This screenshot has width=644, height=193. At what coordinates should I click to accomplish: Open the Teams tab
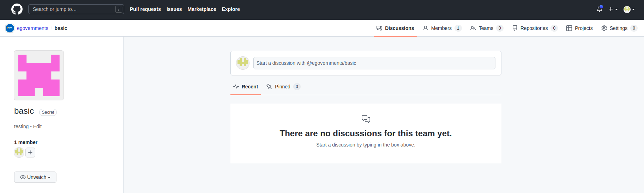(x=486, y=28)
